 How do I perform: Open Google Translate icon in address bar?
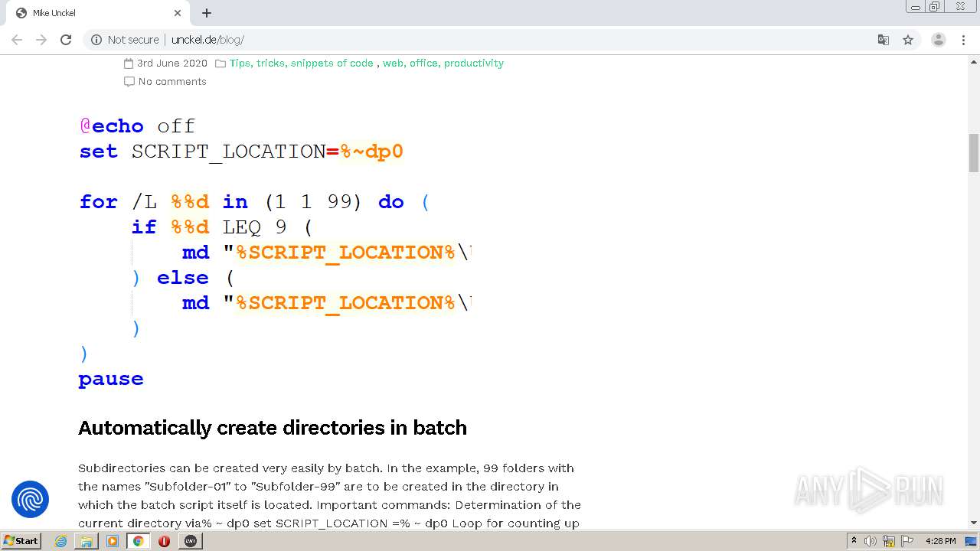tap(883, 40)
